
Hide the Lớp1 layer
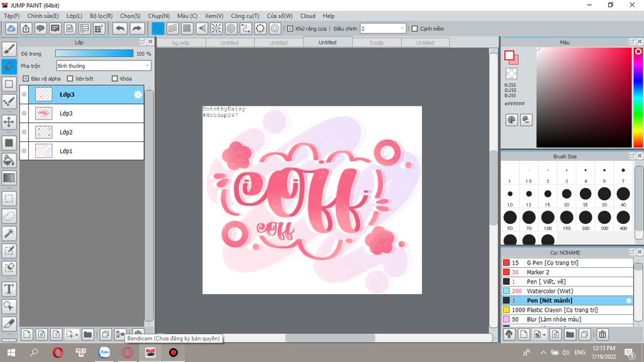pyautogui.click(x=25, y=151)
